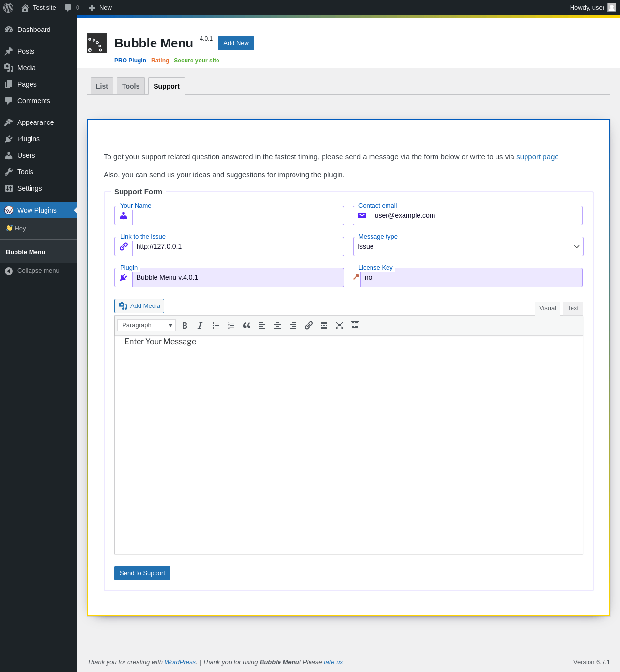Select the Support tab
This screenshot has width=620, height=672.
[167, 86]
